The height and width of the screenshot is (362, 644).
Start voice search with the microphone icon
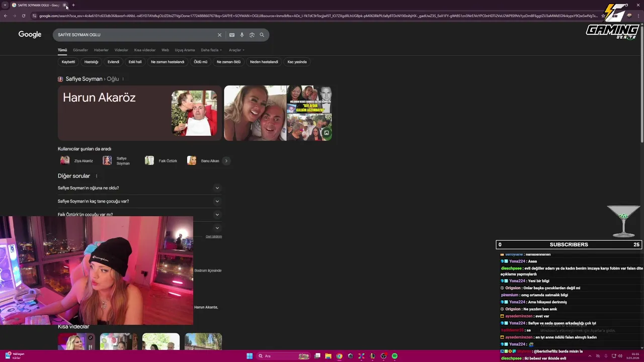tap(242, 35)
